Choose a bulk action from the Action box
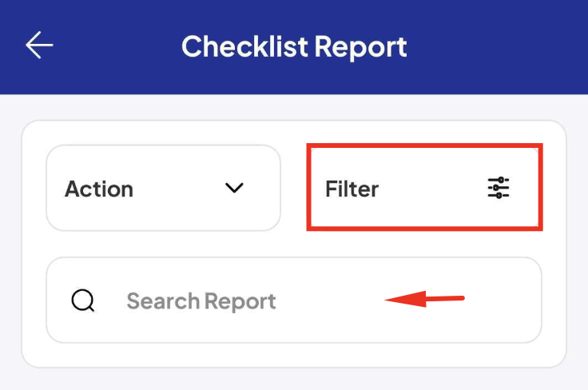588x390 pixels. (163, 188)
